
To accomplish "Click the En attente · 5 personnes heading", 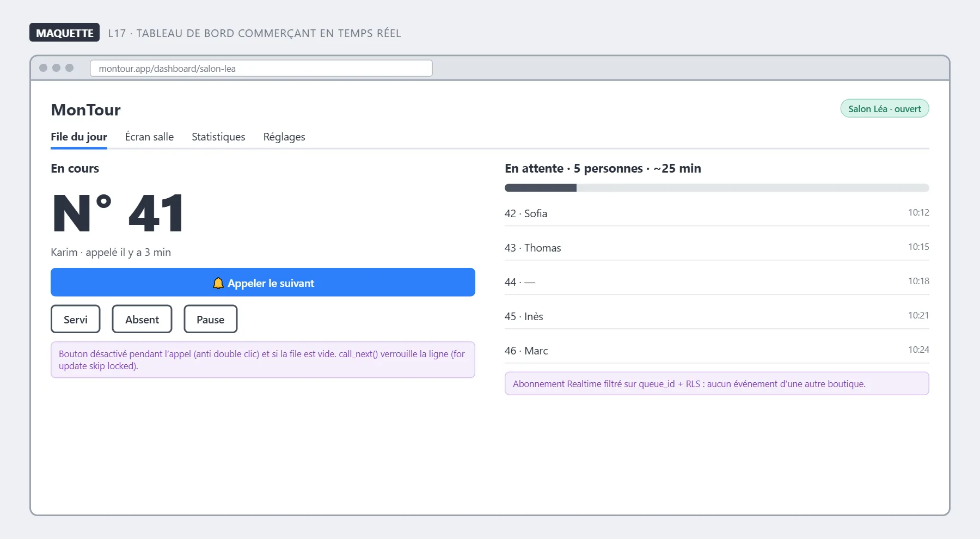I will click(x=603, y=168).
